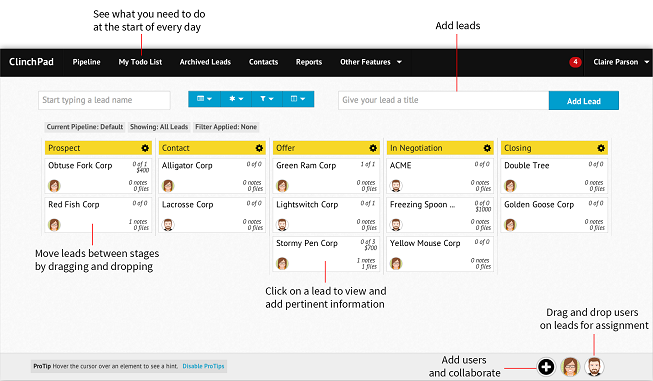Click the Showing: All Leads tag
Screen dimensions: 653x381
(x=159, y=127)
